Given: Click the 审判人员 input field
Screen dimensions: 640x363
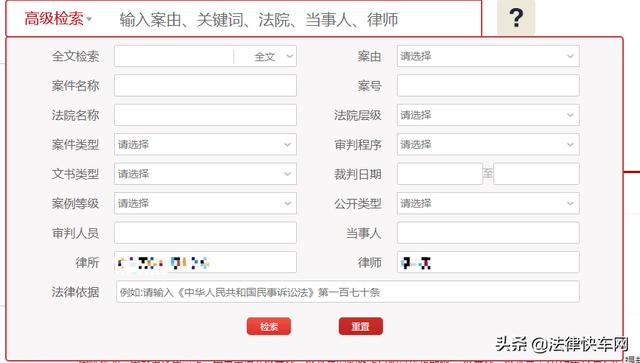Looking at the screenshot, I should (x=205, y=233).
